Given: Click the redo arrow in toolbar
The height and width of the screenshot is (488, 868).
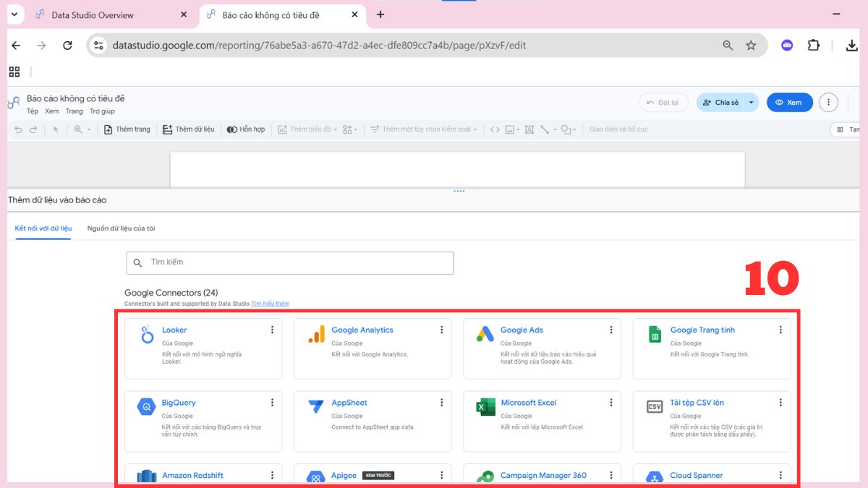Looking at the screenshot, I should [33, 129].
